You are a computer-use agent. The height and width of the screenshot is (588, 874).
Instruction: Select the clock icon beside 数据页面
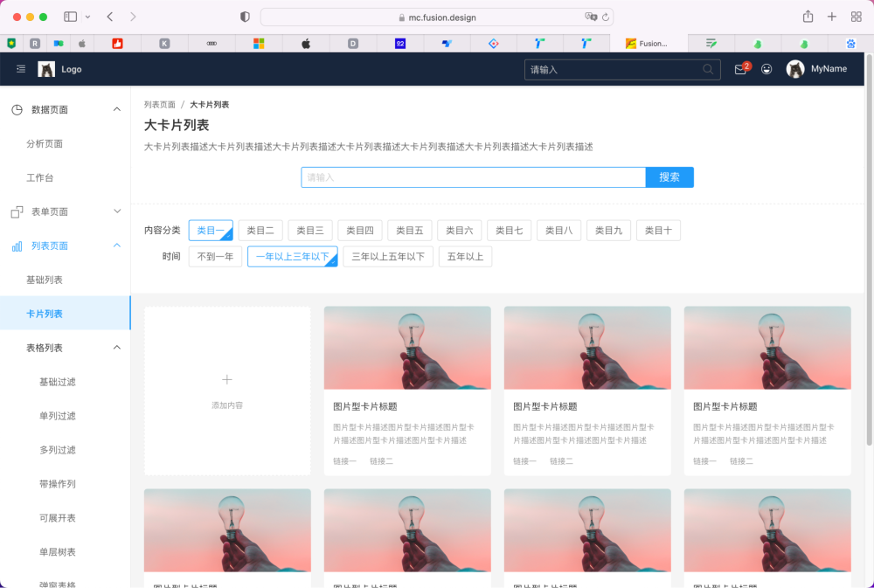coord(16,109)
